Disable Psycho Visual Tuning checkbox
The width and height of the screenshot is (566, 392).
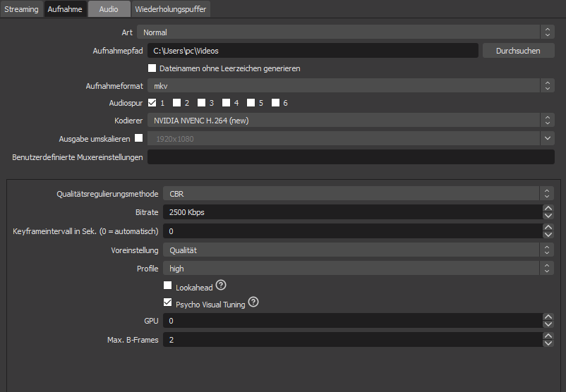(x=168, y=302)
